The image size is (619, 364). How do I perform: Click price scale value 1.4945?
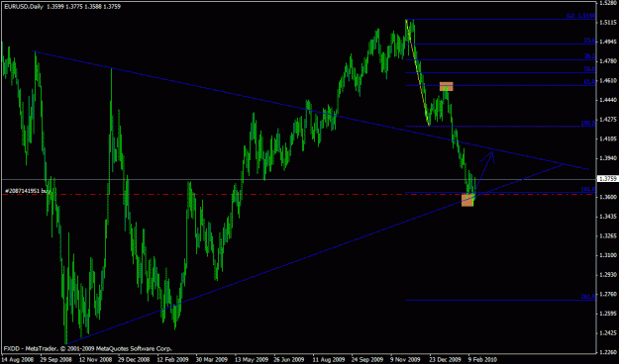coord(608,42)
